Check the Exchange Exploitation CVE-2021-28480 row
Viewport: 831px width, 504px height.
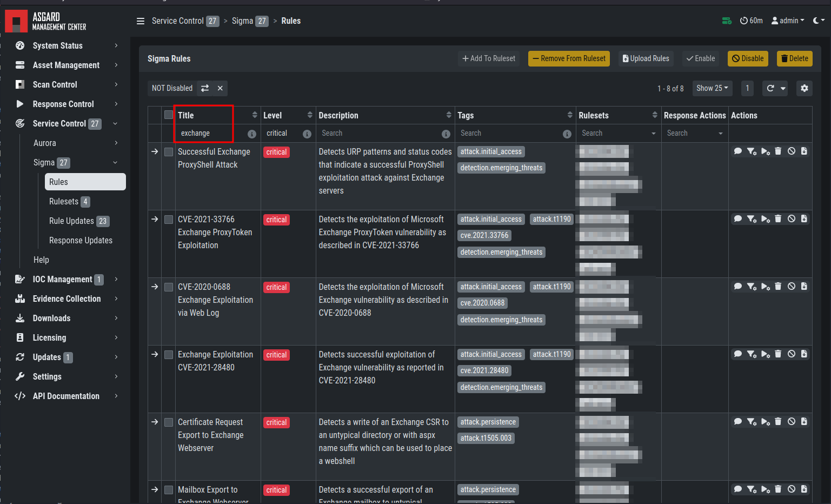[169, 355]
